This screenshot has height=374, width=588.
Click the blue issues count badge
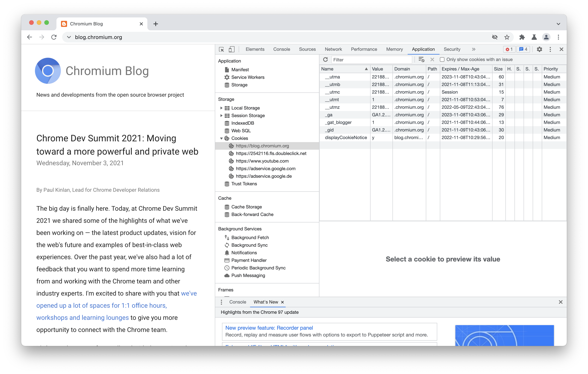[x=523, y=49]
